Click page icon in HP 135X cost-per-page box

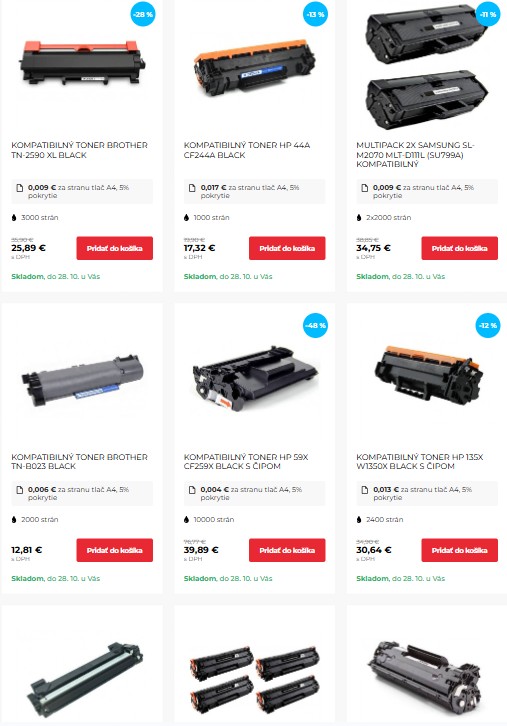364,489
